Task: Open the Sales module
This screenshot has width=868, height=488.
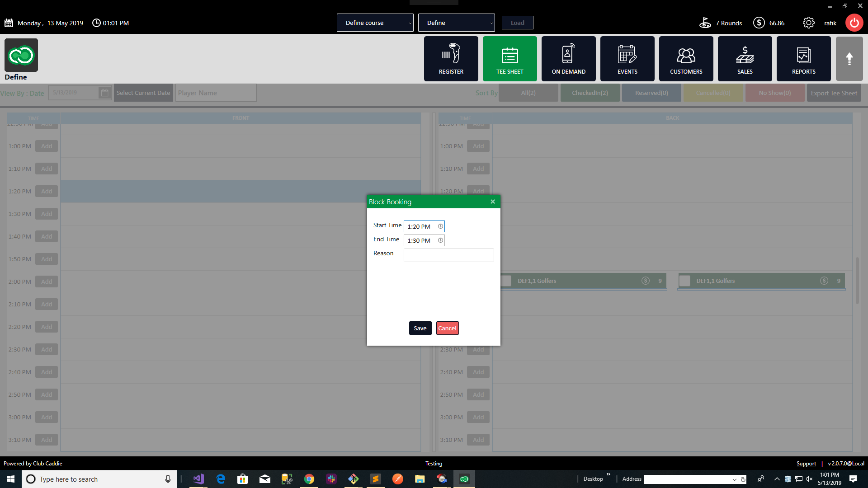Action: point(745,59)
